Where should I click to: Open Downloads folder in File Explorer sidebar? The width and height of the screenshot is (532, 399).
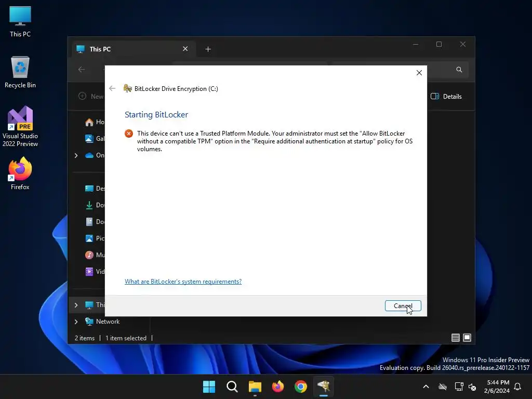[x=95, y=205]
